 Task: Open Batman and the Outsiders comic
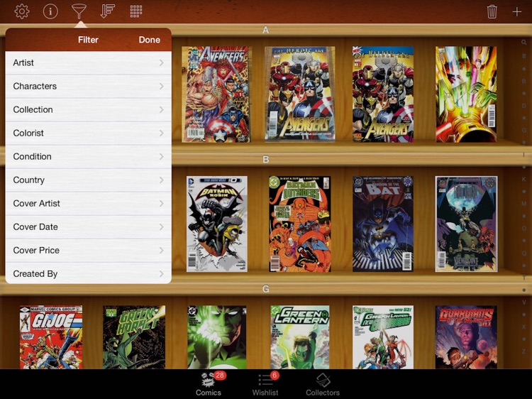tap(300, 224)
